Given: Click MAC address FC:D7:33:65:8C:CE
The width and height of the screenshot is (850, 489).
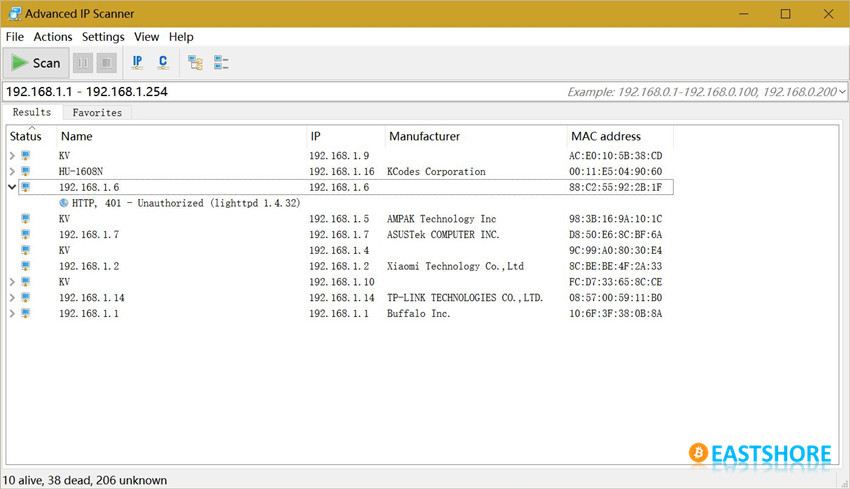Looking at the screenshot, I should tap(615, 282).
